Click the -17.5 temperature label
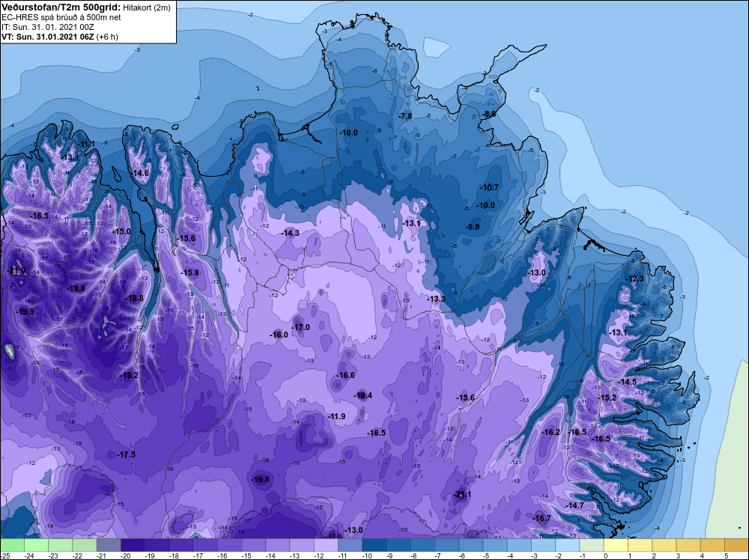This screenshot has width=749, height=560. 126,454
